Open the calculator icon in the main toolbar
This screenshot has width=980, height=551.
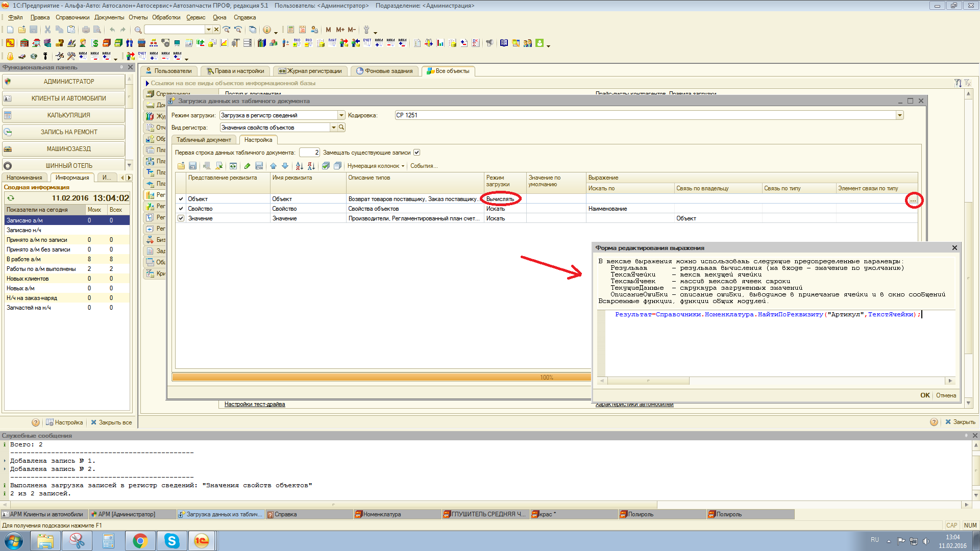[290, 30]
